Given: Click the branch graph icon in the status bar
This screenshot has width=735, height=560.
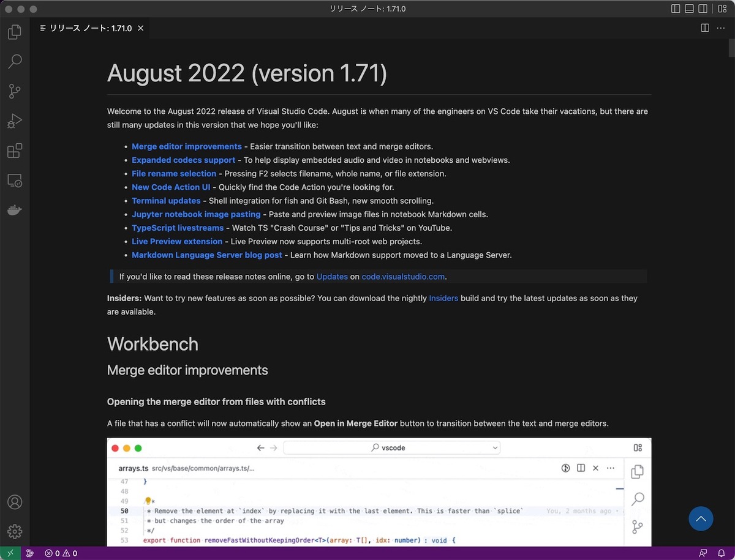Looking at the screenshot, I should pyautogui.click(x=29, y=553).
